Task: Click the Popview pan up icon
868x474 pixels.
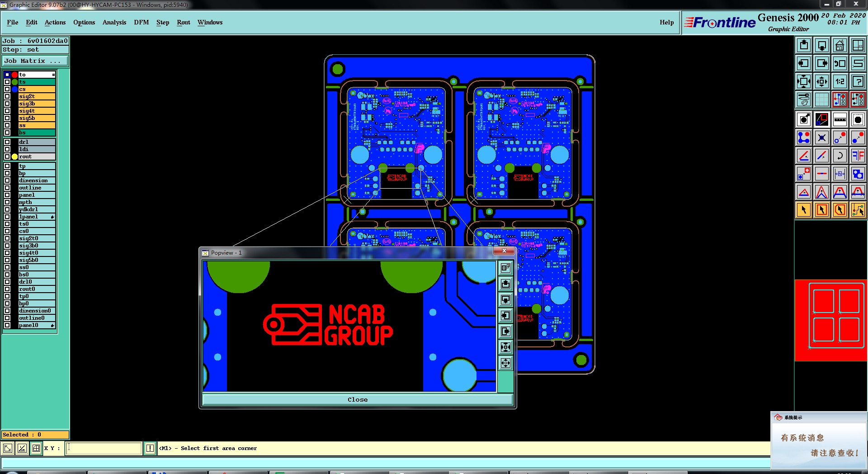Action: [505, 284]
